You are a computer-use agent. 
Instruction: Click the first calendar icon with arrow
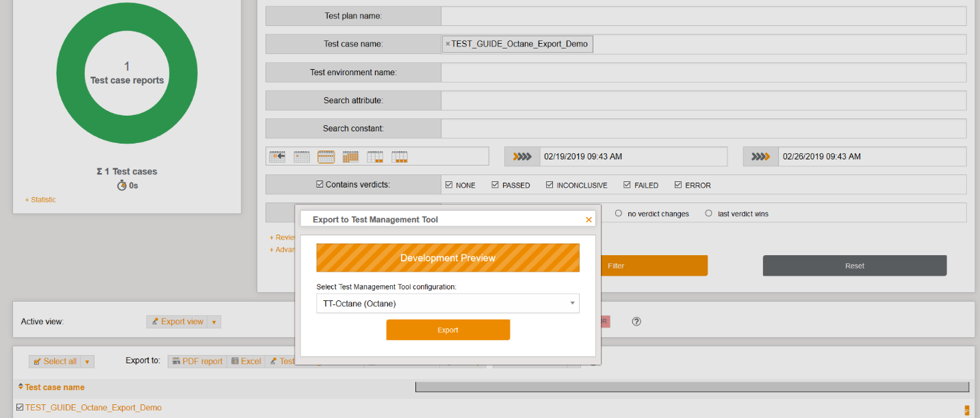(277, 157)
